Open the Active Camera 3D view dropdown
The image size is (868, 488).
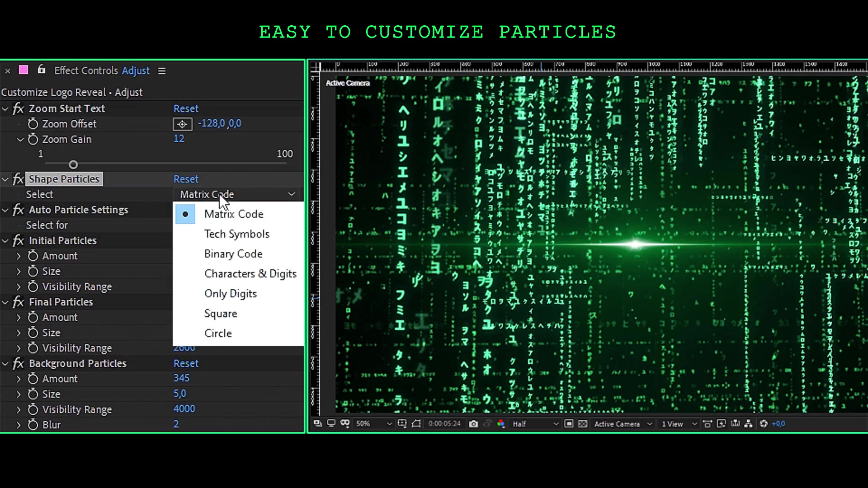(x=623, y=424)
